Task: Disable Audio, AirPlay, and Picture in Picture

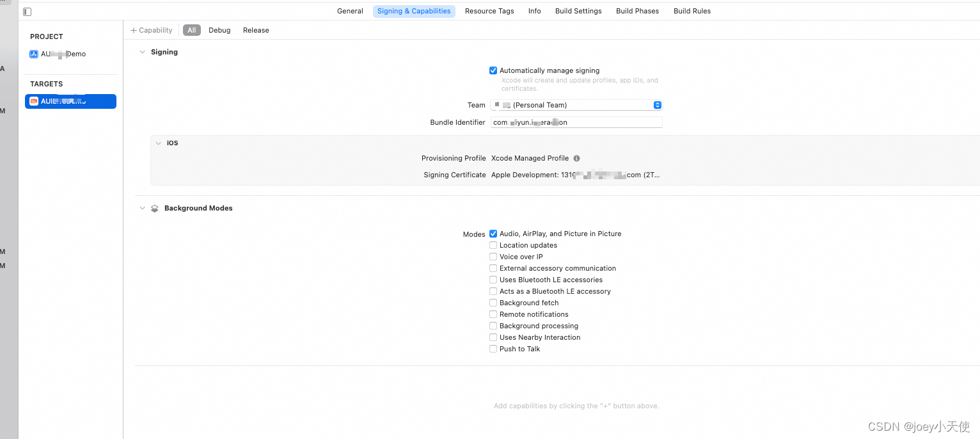Action: pos(493,234)
